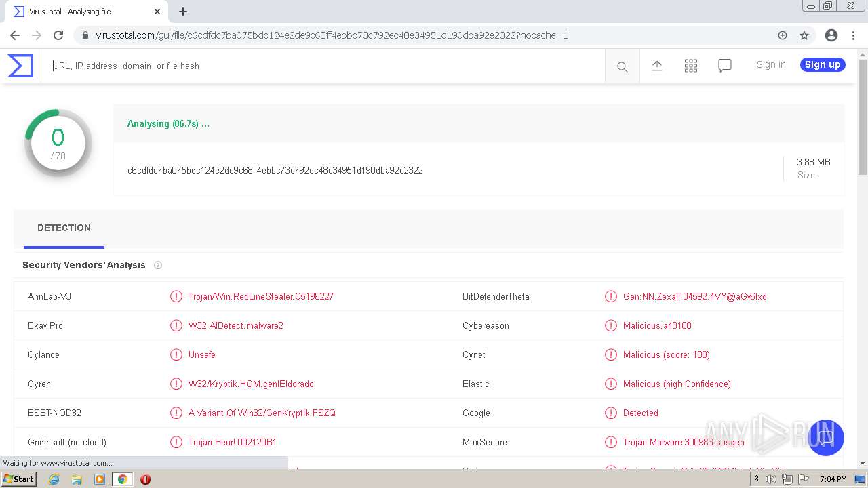Select the VirusTotal - Analysing file tab
This screenshot has width=868, height=488.
point(85,12)
